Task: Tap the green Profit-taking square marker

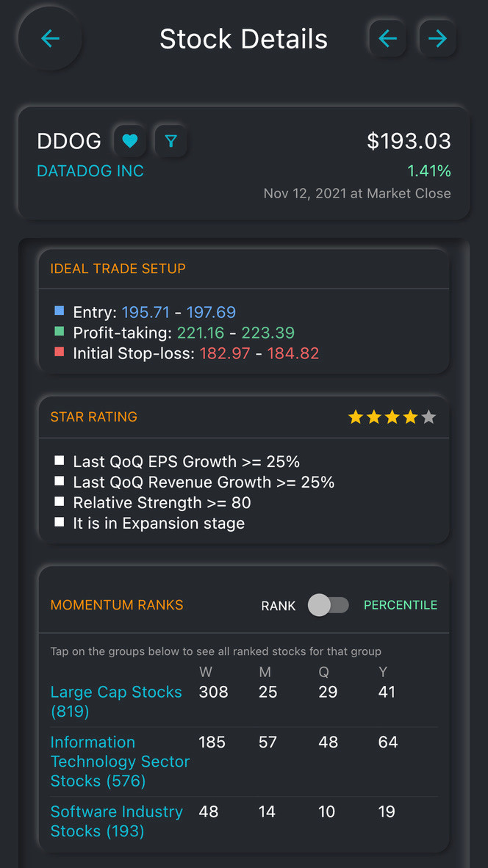Action: [60, 332]
